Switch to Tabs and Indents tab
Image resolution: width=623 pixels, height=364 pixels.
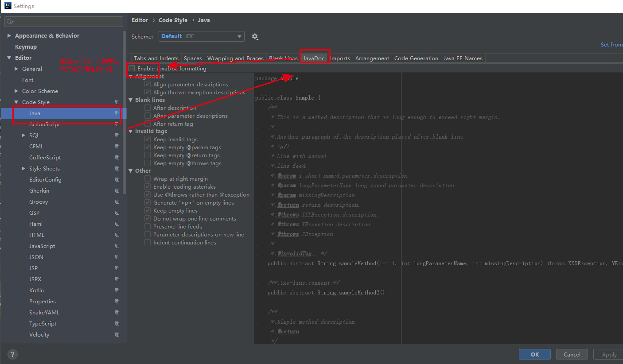[x=156, y=58]
